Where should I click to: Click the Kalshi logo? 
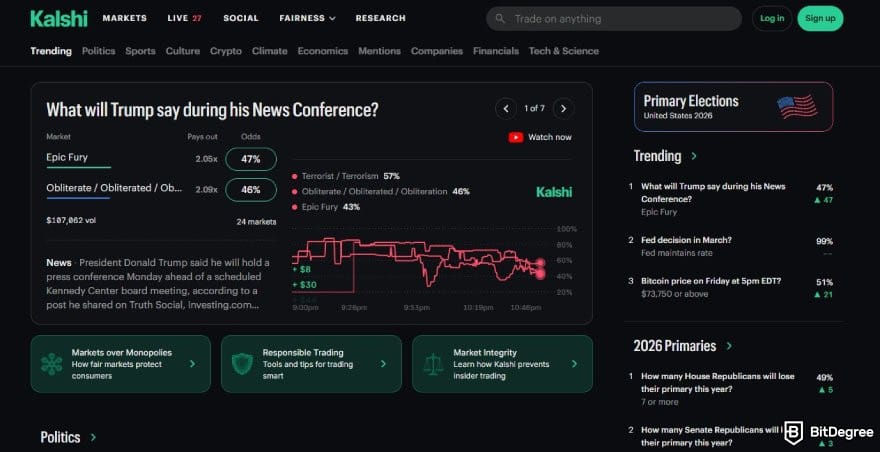pos(59,19)
